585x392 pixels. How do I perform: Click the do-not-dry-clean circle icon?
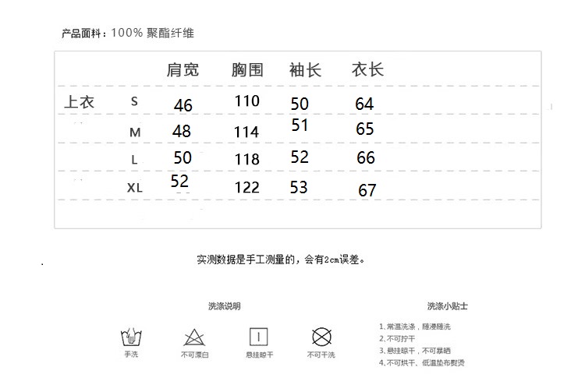click(321, 337)
